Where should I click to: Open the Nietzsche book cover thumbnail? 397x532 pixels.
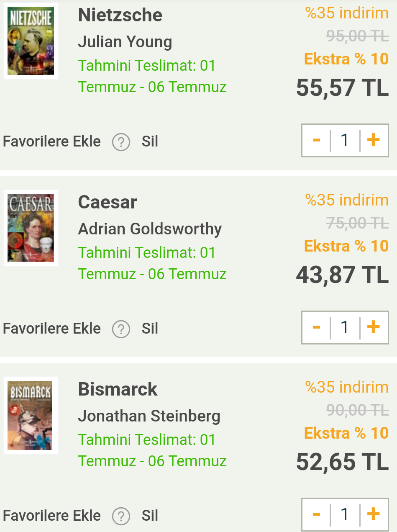point(31,41)
